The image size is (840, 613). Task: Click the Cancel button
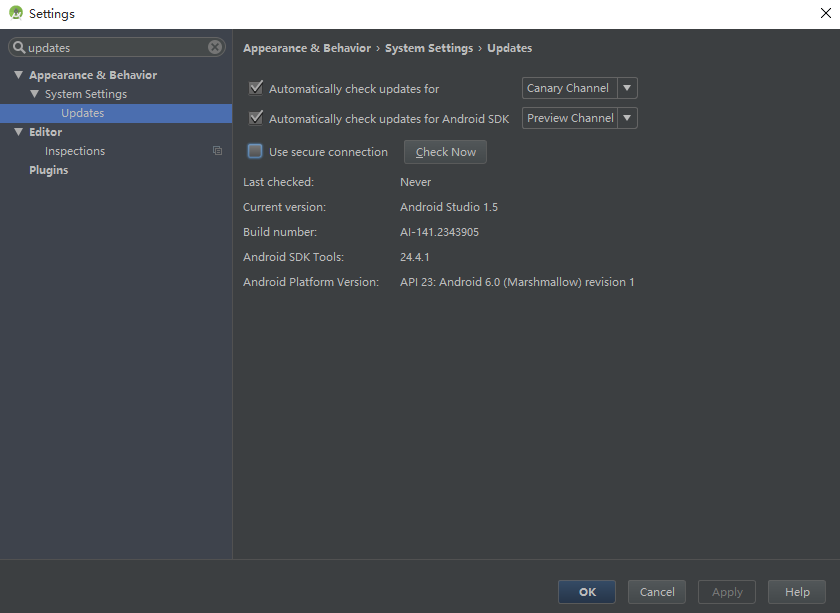pos(657,592)
